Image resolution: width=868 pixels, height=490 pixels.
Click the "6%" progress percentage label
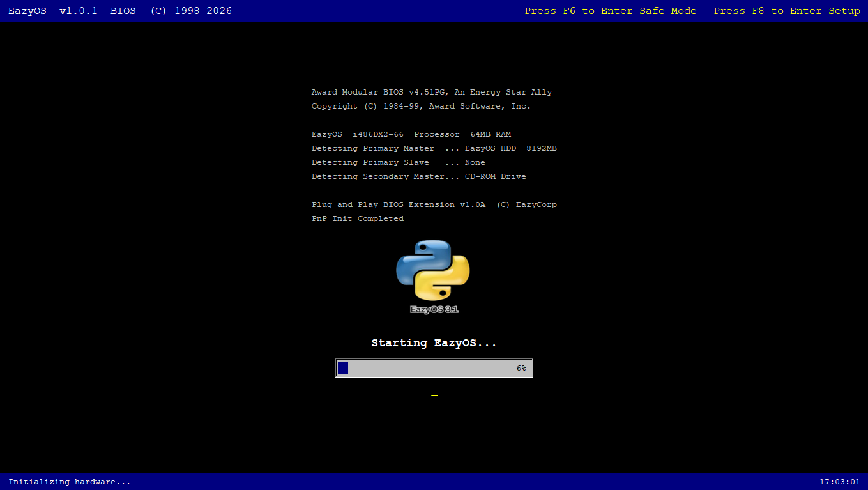tap(521, 369)
